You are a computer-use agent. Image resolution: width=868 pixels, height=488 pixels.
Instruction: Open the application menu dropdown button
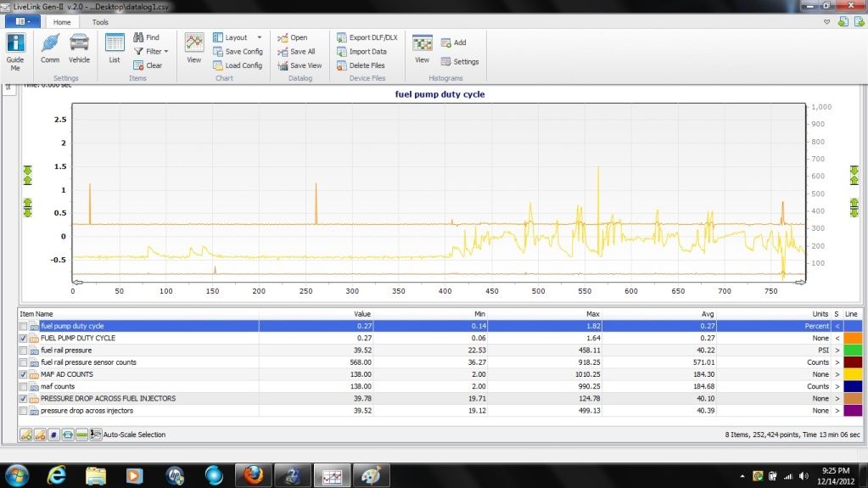tap(23, 21)
